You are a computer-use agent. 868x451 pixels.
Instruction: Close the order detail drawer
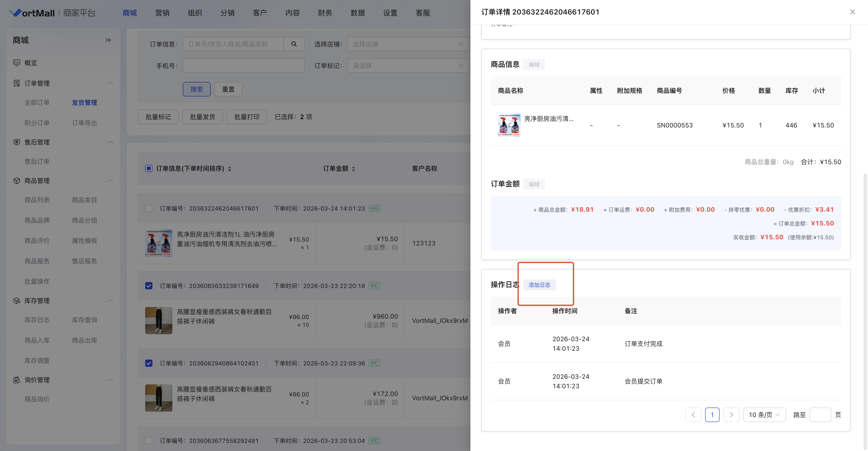pos(852,12)
